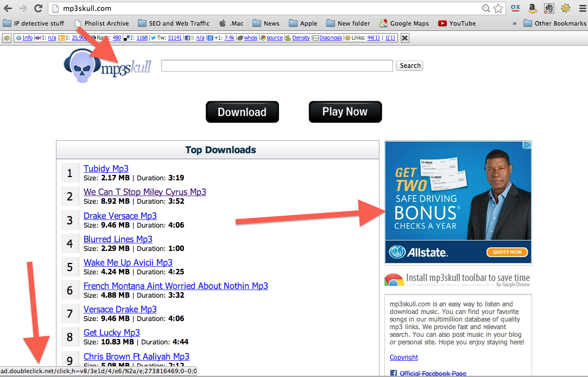Open the YouTube bookmark
This screenshot has height=377, width=588.
pyautogui.click(x=457, y=23)
